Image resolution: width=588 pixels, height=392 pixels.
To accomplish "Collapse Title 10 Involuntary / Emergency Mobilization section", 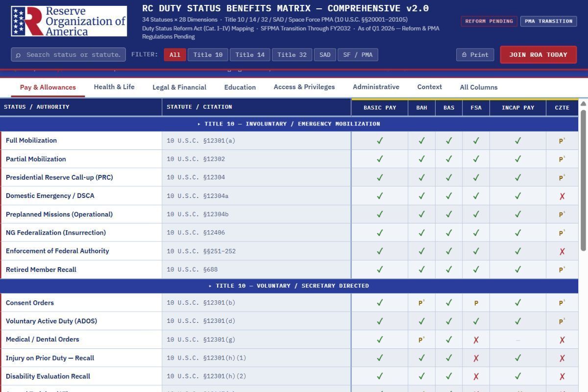I will coord(289,124).
